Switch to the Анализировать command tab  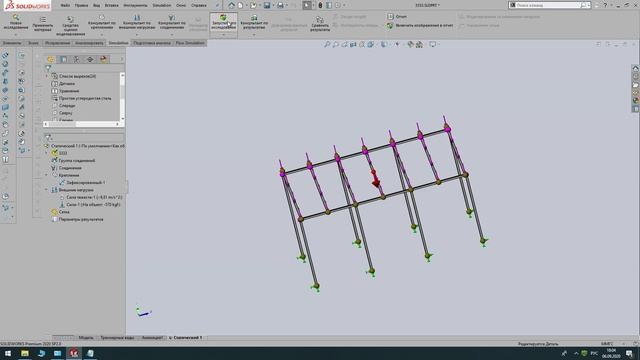point(89,43)
